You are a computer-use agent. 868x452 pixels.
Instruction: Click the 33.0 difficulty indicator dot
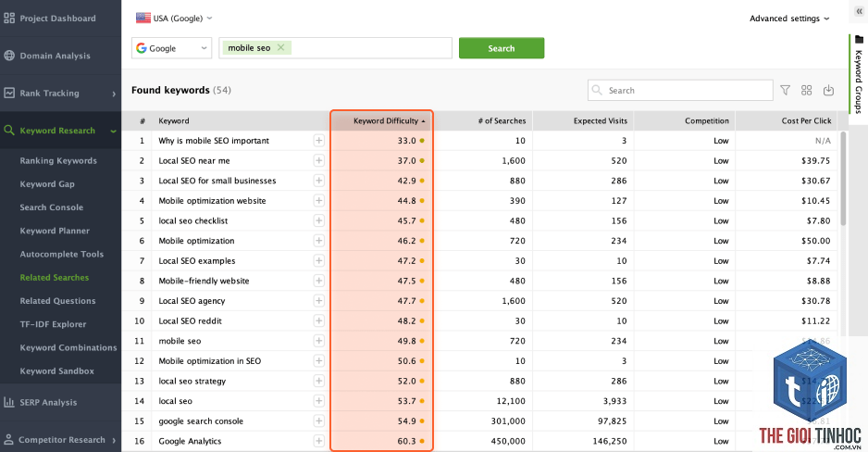(x=422, y=141)
